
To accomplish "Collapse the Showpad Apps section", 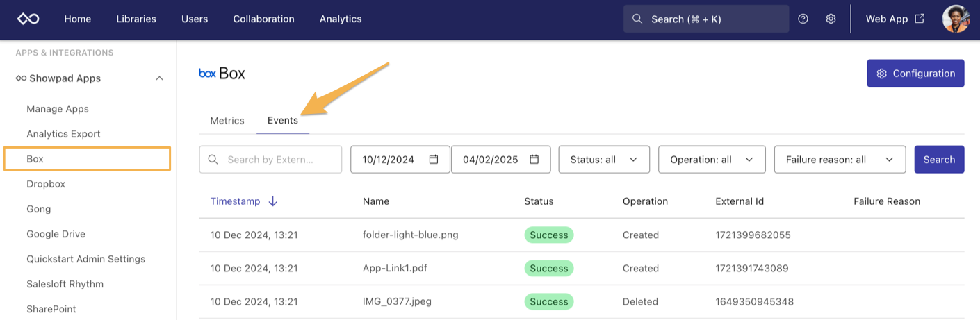I will tap(159, 78).
